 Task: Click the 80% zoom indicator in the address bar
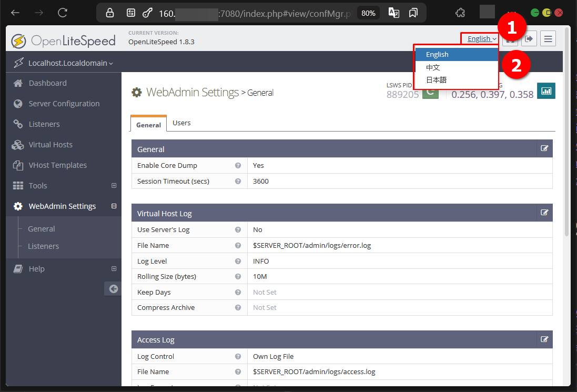[368, 13]
